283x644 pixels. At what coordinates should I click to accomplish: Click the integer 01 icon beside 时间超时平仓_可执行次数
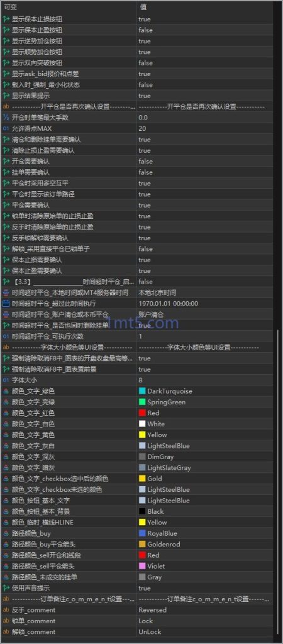coord(6,336)
